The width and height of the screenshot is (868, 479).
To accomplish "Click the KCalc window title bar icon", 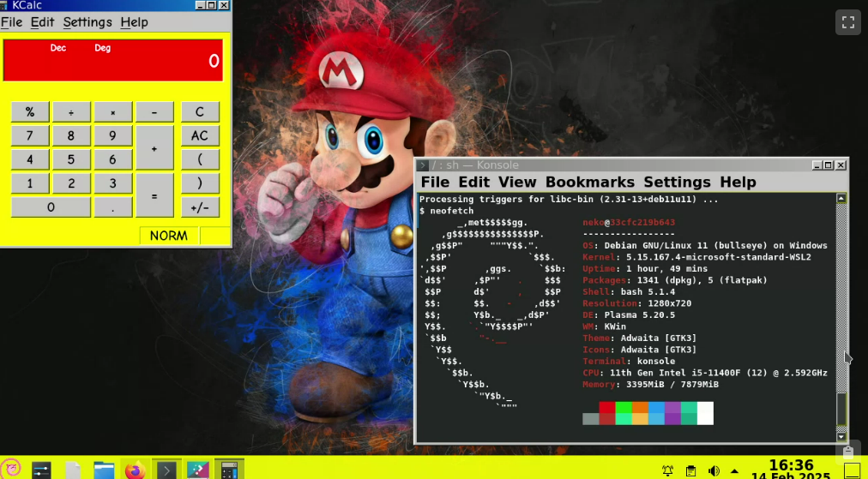I will click(3, 5).
